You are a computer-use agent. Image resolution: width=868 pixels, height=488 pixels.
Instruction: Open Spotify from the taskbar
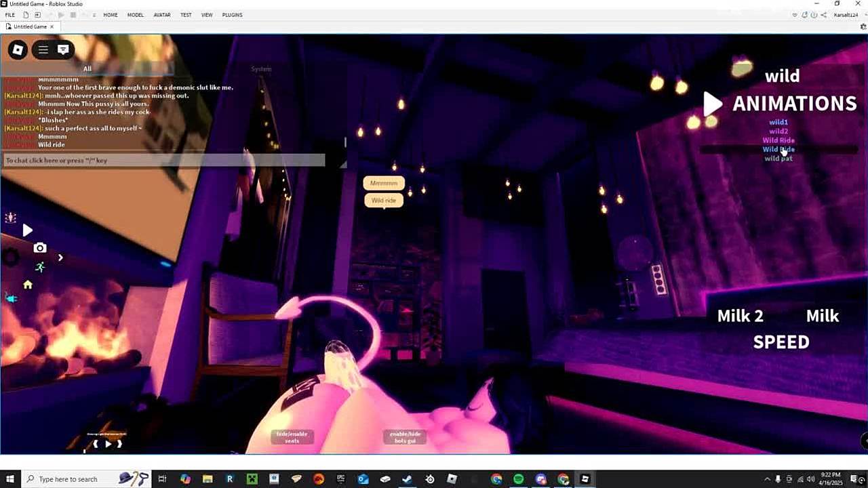point(519,479)
